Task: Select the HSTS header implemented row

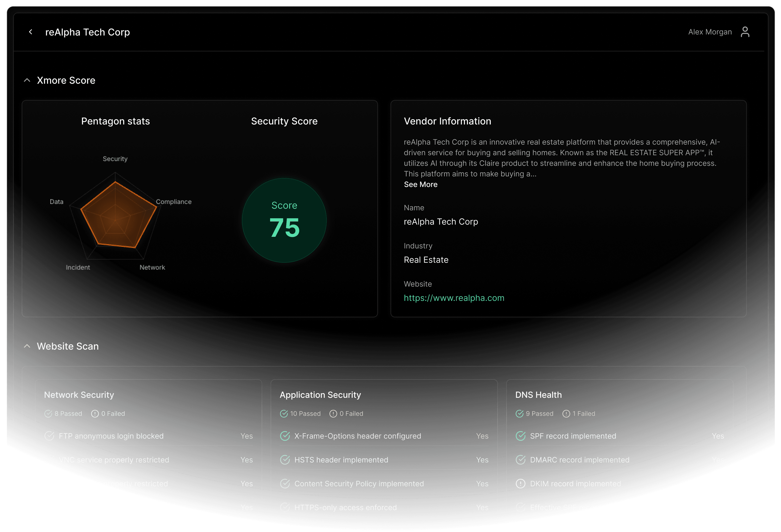Action: point(384,460)
